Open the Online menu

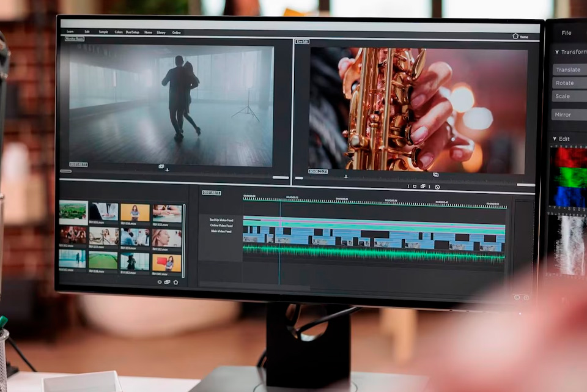pyautogui.click(x=176, y=32)
